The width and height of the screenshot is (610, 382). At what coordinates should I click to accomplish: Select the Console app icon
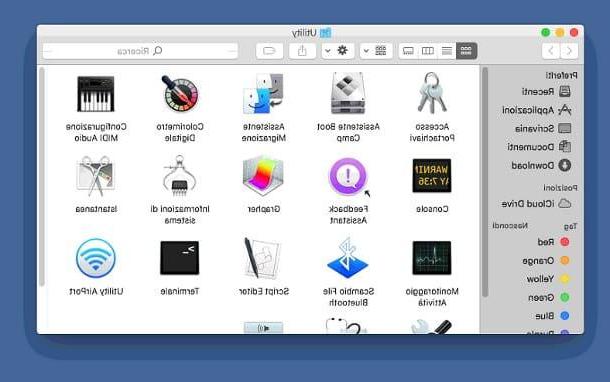pyautogui.click(x=432, y=175)
